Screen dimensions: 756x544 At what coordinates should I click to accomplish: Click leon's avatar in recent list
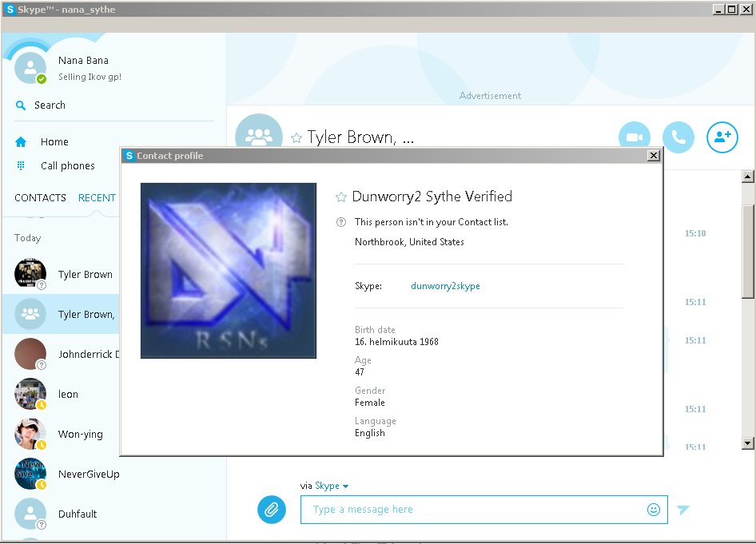[x=30, y=394]
